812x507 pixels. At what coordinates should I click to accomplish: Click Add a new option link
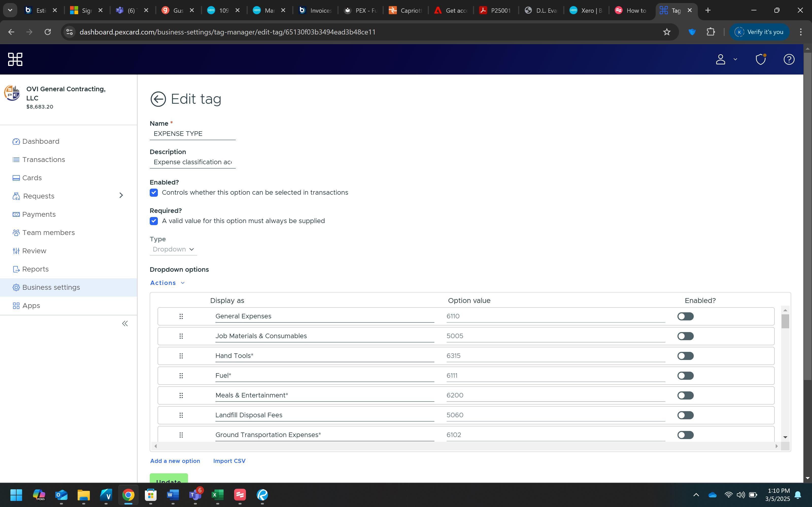coord(175,461)
